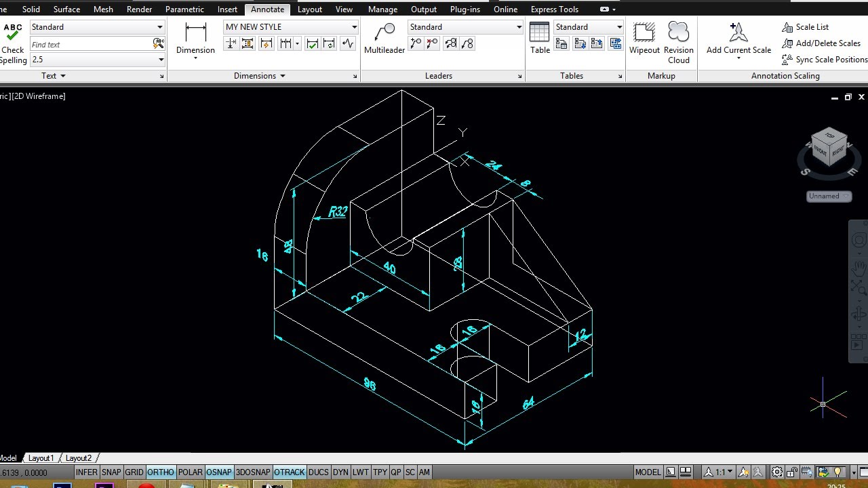
Task: Click Sync Scale Positions
Action: tap(825, 60)
